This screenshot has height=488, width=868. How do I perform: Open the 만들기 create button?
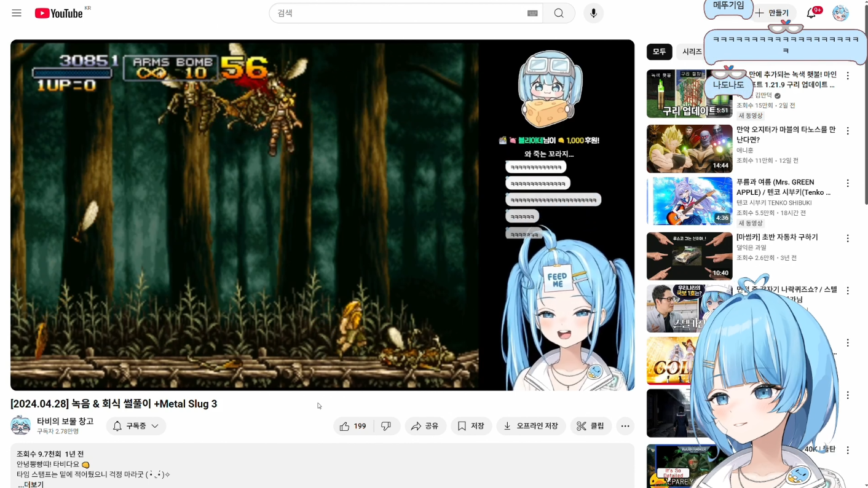772,13
